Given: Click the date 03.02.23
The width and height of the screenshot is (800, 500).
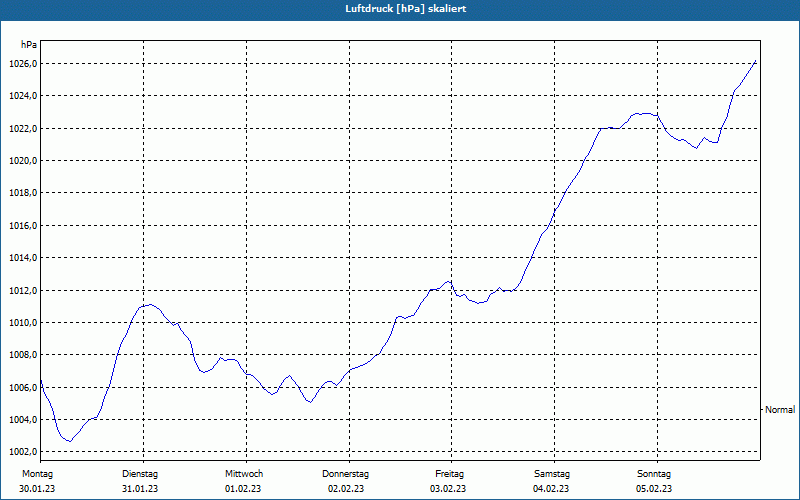Looking at the screenshot, I should (x=448, y=489).
